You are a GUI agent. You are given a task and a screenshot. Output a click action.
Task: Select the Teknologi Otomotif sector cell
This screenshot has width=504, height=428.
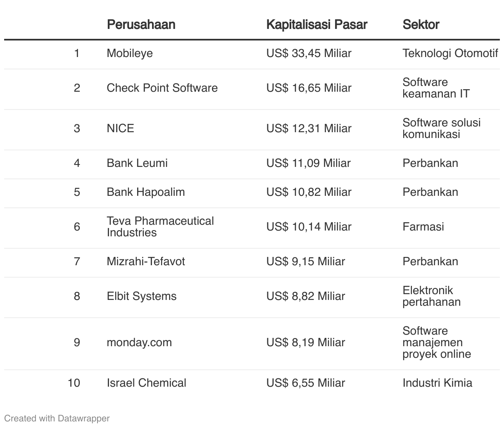pyautogui.click(x=450, y=53)
